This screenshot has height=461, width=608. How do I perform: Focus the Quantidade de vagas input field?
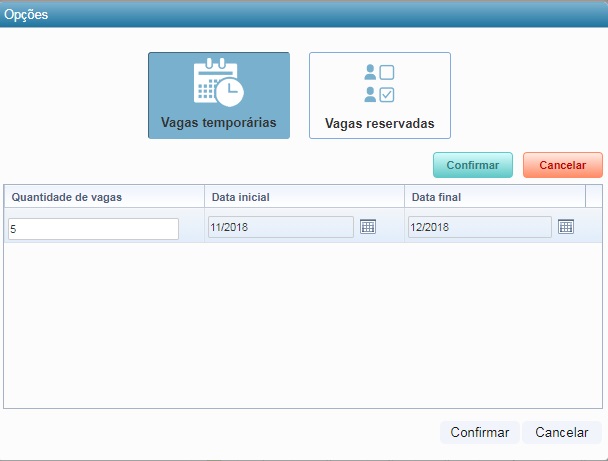93,229
